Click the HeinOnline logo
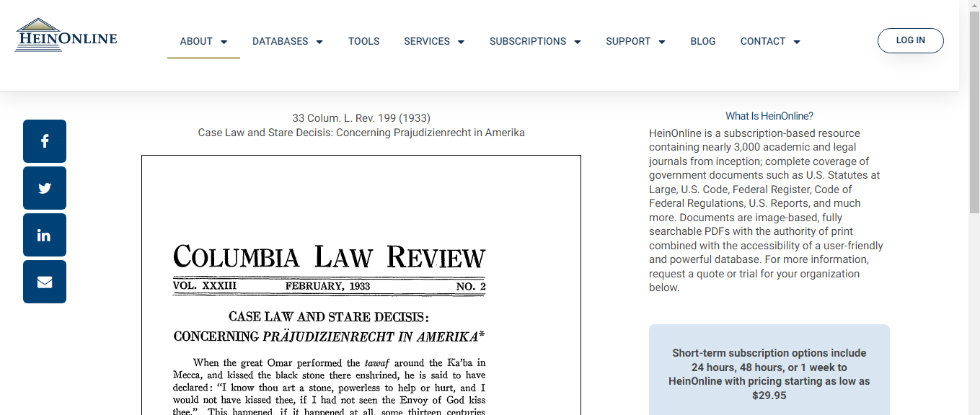This screenshot has height=415, width=980. pyautogui.click(x=66, y=35)
